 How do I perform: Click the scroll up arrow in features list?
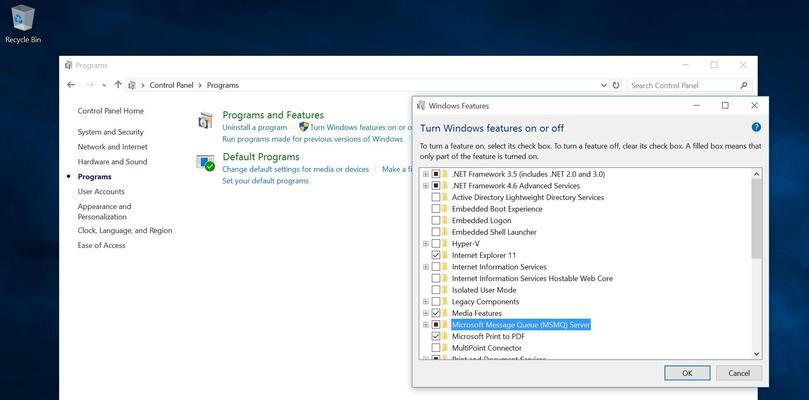(x=756, y=173)
